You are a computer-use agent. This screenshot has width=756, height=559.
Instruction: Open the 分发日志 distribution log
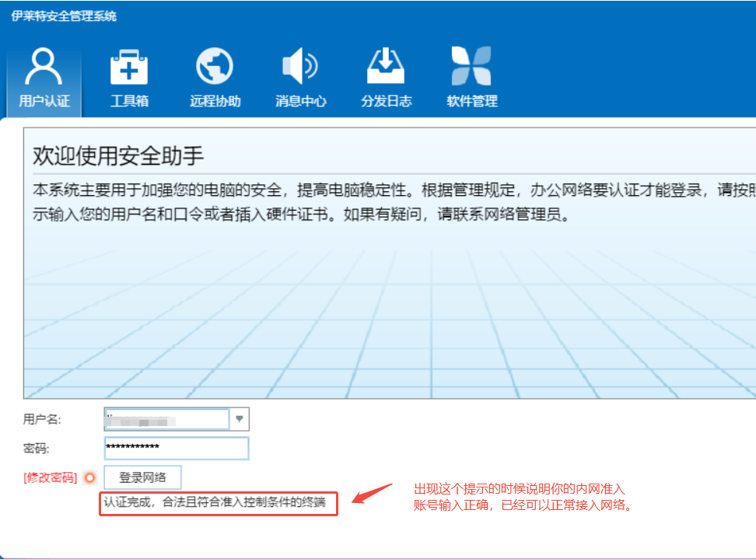[387, 78]
